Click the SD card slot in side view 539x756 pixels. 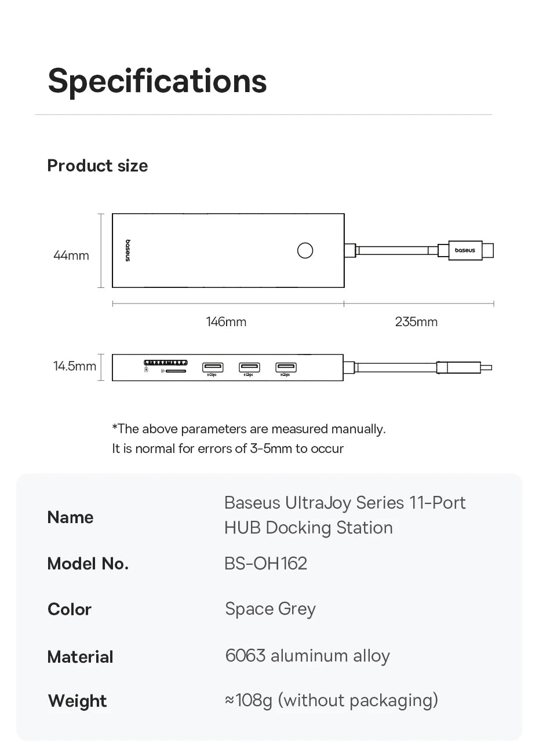coord(176,370)
